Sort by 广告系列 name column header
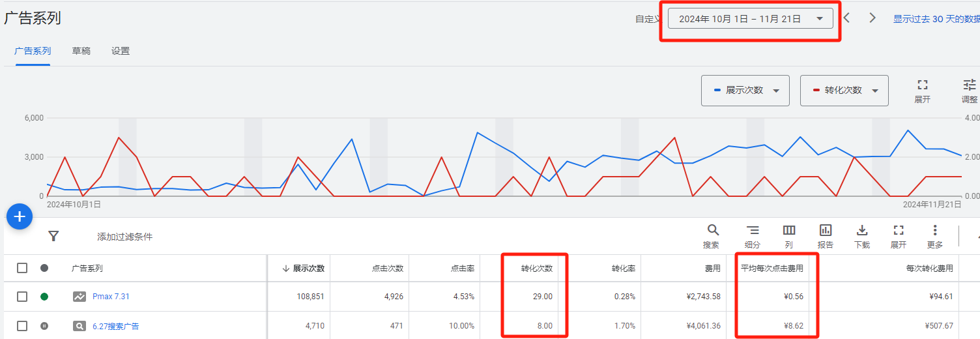The height and width of the screenshot is (339, 980). pyautogui.click(x=87, y=268)
